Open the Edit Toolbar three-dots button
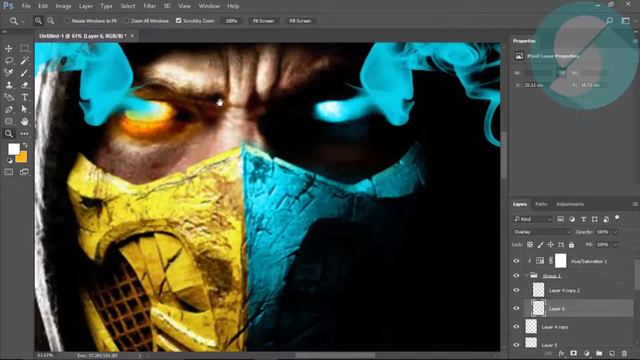 [24, 133]
